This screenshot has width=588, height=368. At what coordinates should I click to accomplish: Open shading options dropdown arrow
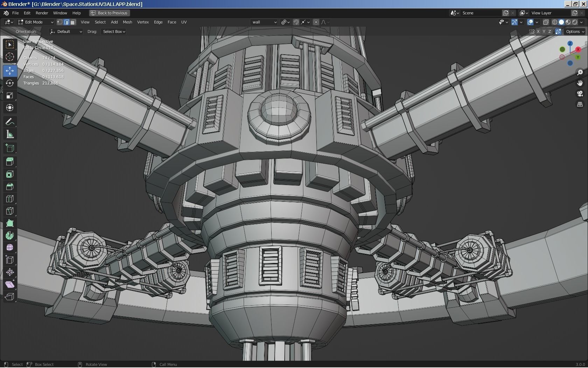(x=582, y=22)
